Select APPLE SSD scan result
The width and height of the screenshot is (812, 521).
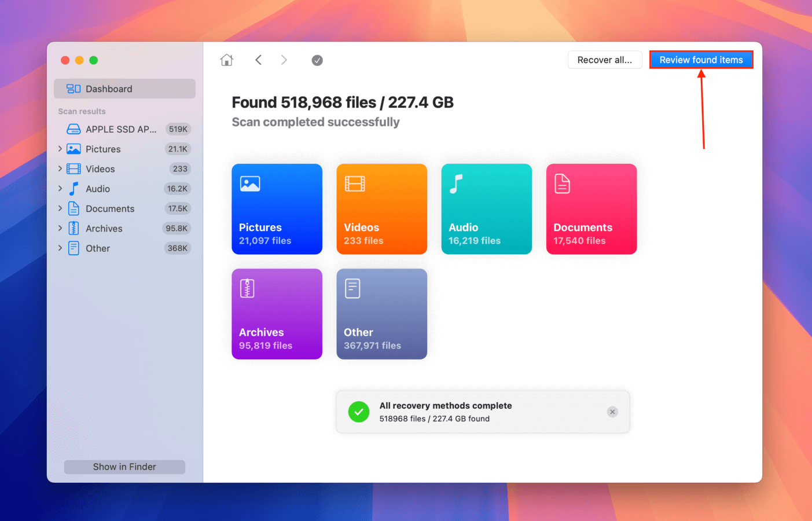pos(121,129)
